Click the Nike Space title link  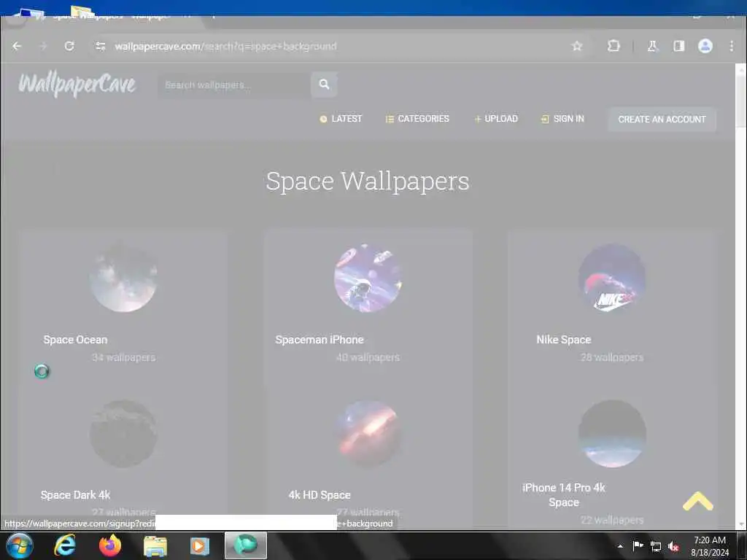[564, 340]
